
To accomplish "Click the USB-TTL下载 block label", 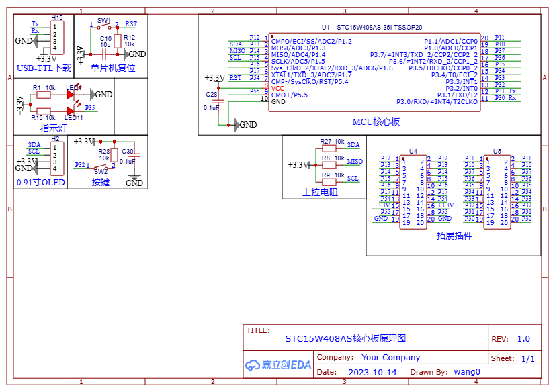I will point(44,68).
